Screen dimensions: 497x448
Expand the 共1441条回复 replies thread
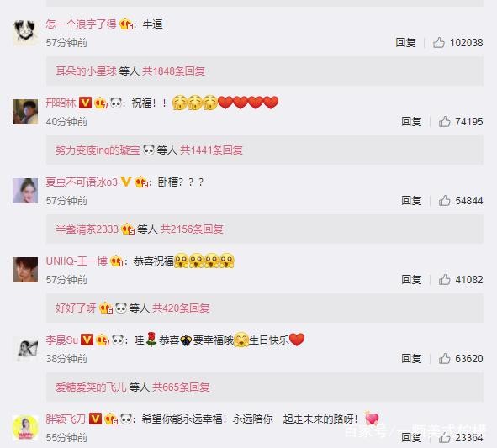click(211, 150)
